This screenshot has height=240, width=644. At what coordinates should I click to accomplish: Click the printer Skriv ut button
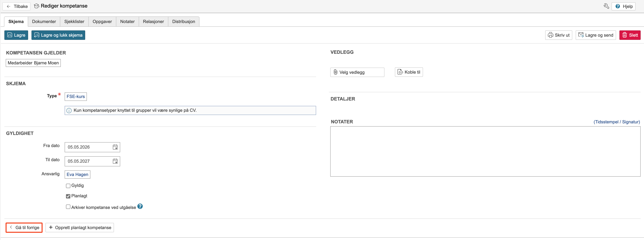coord(558,35)
